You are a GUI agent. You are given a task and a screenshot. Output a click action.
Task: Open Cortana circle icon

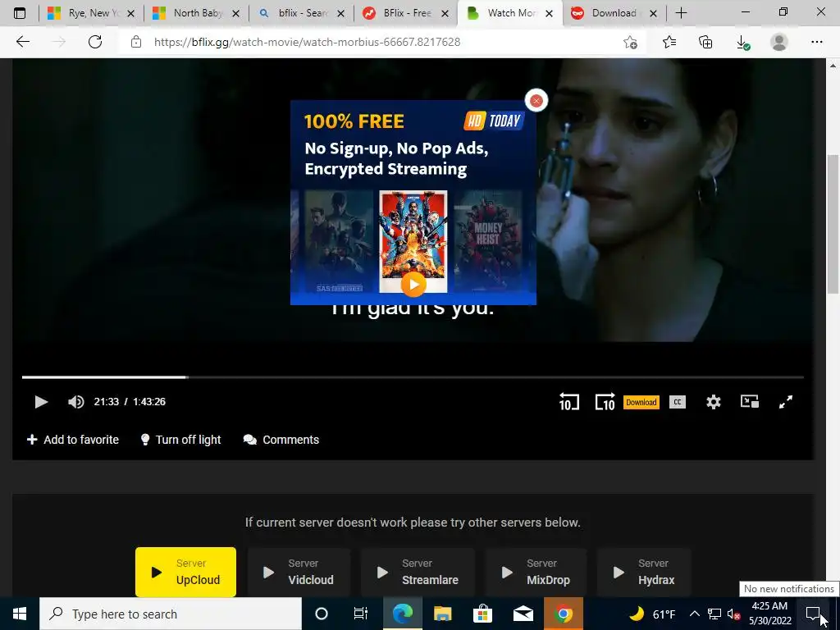(x=322, y=614)
